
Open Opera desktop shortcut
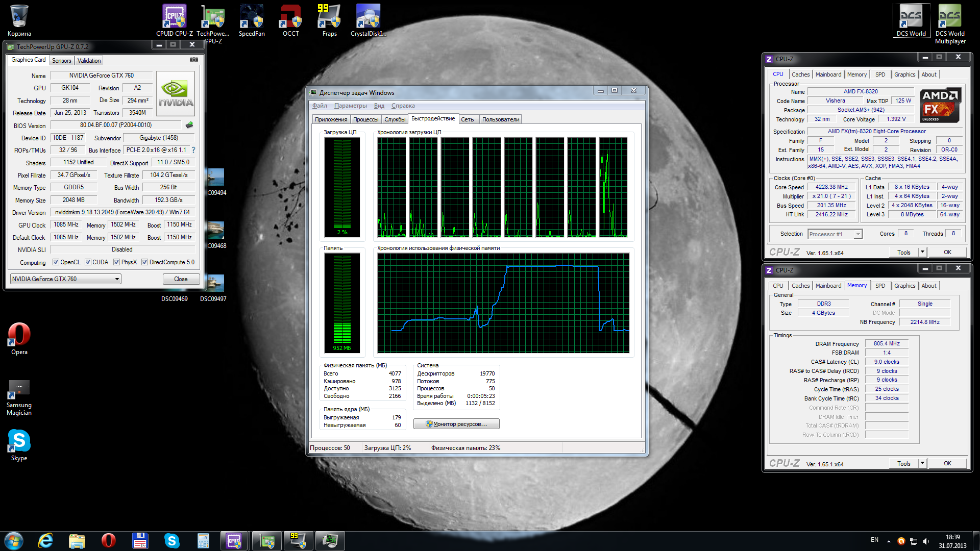coord(19,339)
